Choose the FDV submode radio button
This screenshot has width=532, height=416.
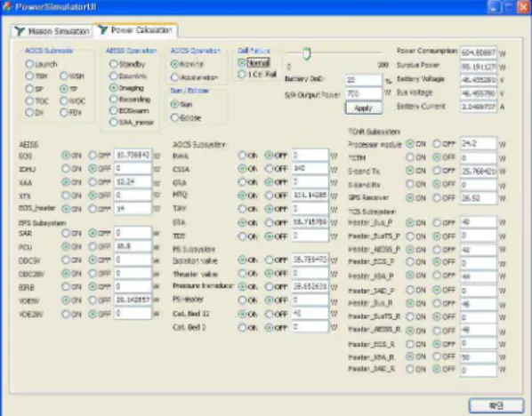tap(64, 112)
